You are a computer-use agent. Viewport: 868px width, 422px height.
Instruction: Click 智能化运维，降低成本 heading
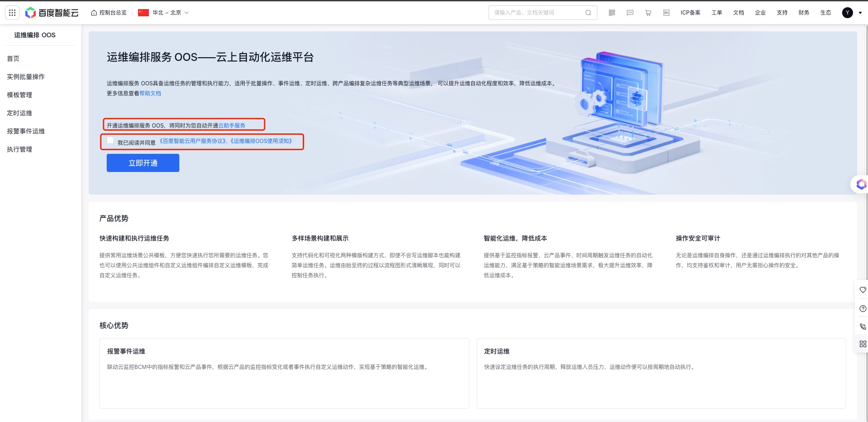pos(515,238)
